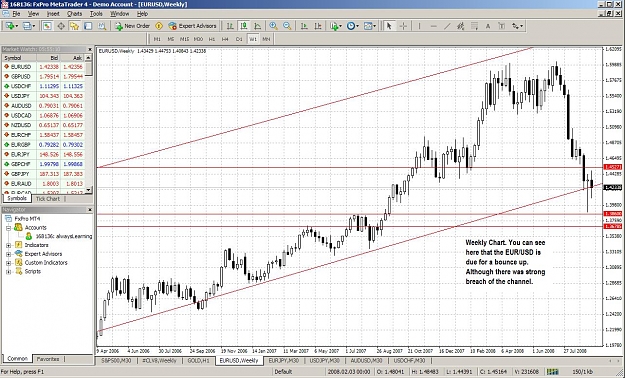The width and height of the screenshot is (625, 378).
Task: Open the File menu
Action: pos(16,14)
